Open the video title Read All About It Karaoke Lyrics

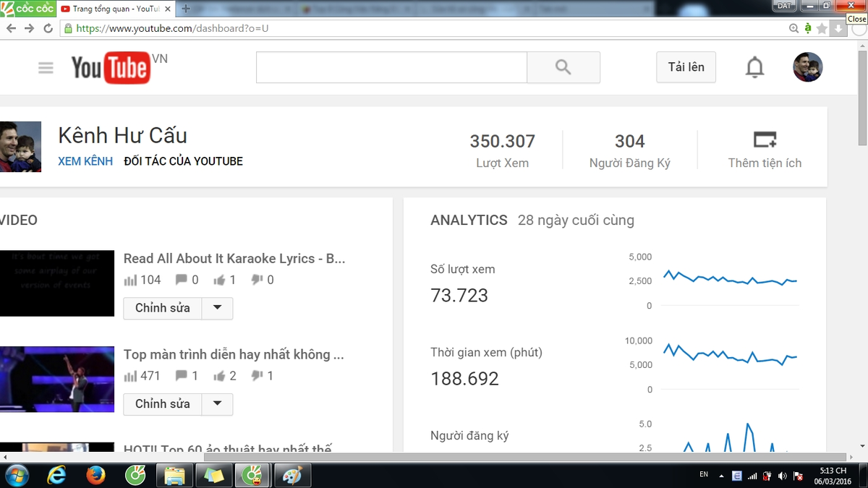[x=234, y=259]
